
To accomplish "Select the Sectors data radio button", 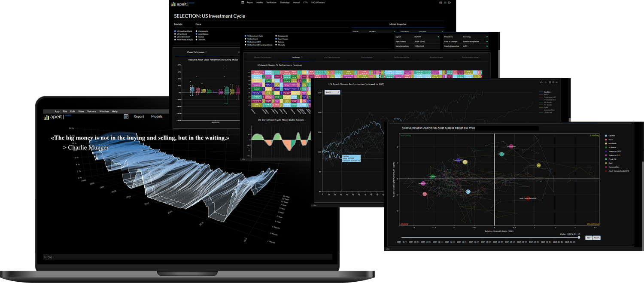I will [x=276, y=42].
